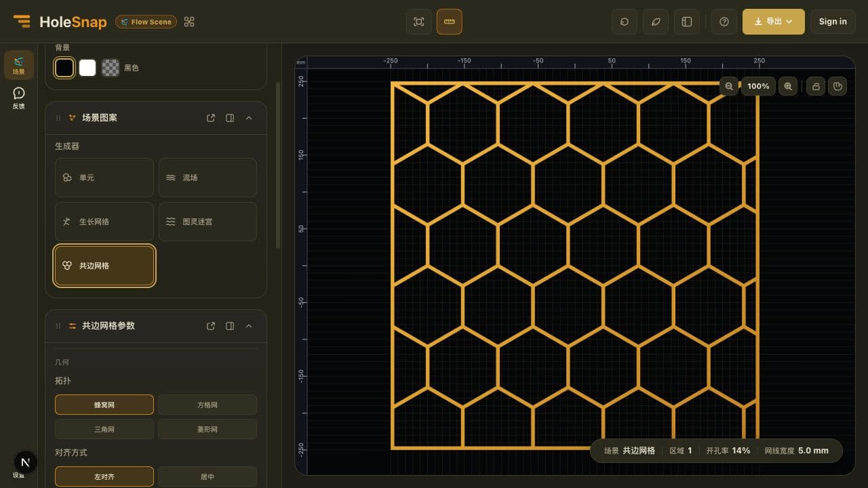Click the zoom in magnifier icon
868x488 pixels.
pos(788,86)
